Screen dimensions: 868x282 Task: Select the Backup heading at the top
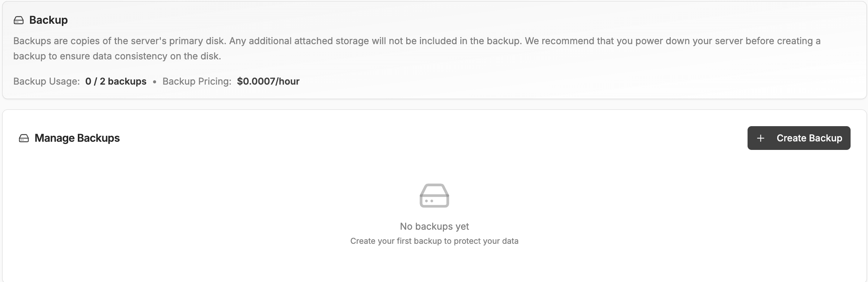click(49, 20)
